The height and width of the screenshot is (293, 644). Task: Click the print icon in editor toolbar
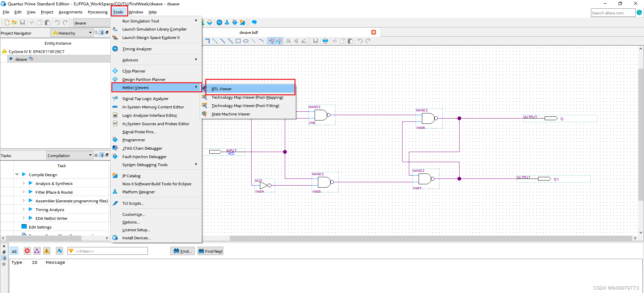tap(325, 41)
